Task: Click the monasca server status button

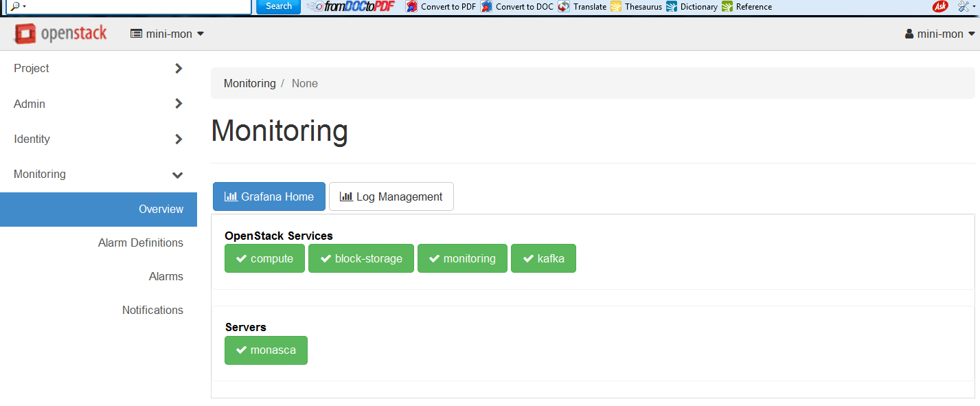Action: [x=266, y=350]
